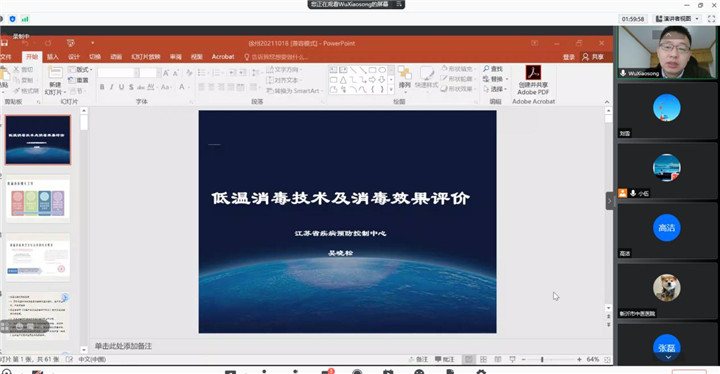Click the Sign in (登录) button
720x374 pixels.
[569, 57]
